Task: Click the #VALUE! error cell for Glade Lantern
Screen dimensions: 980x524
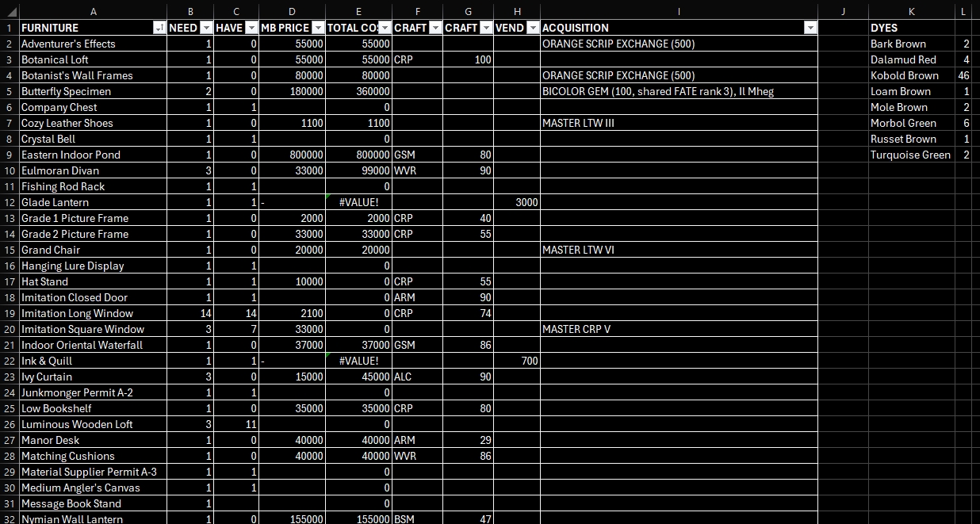Action: [358, 202]
